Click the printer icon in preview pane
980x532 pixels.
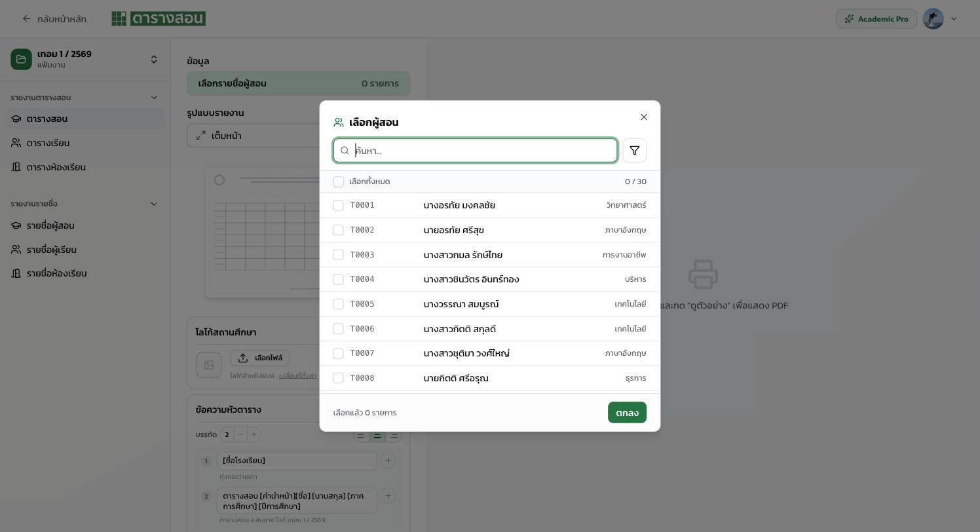(x=703, y=275)
